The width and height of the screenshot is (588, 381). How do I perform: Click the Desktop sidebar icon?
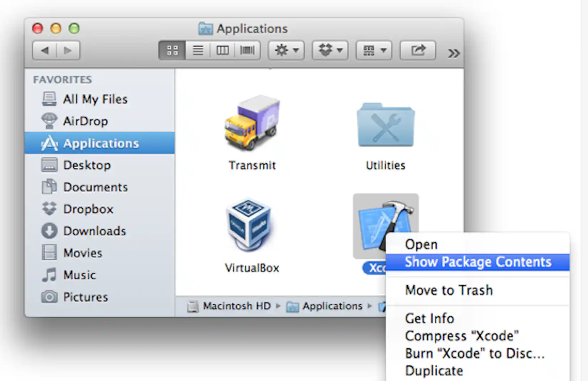[x=49, y=165]
